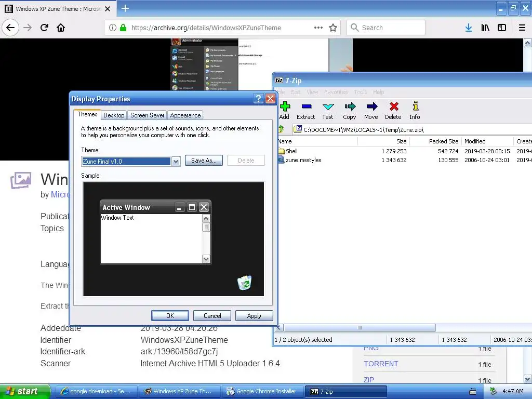532x399 pixels.
Task: Show the Firefox downloads panel
Action: pos(468,28)
